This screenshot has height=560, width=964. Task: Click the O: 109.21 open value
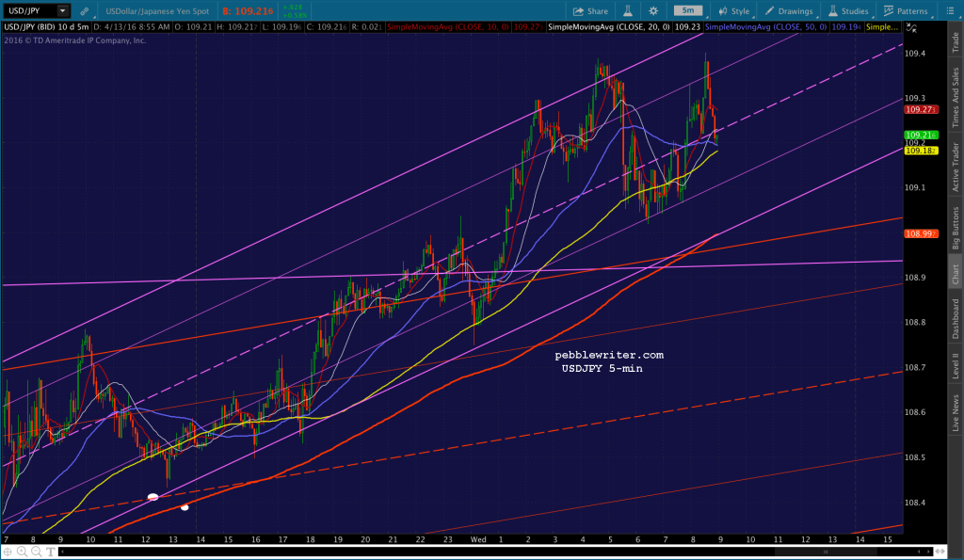192,27
